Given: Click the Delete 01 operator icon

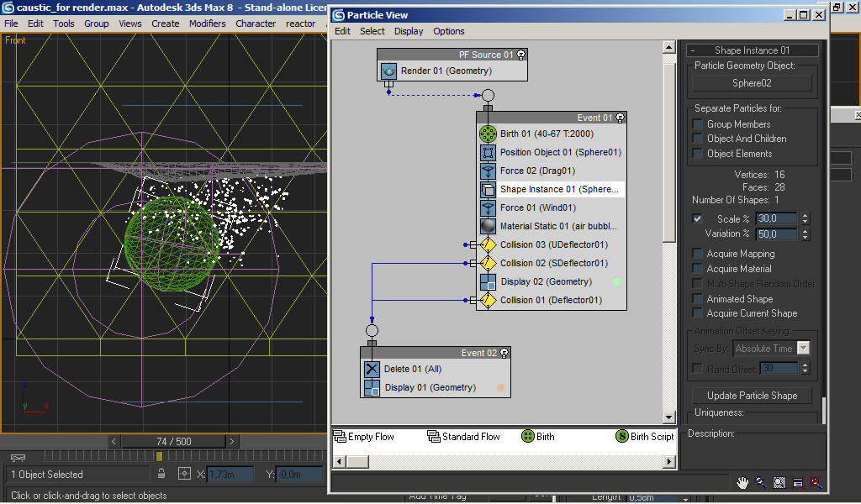Looking at the screenshot, I should coord(372,369).
